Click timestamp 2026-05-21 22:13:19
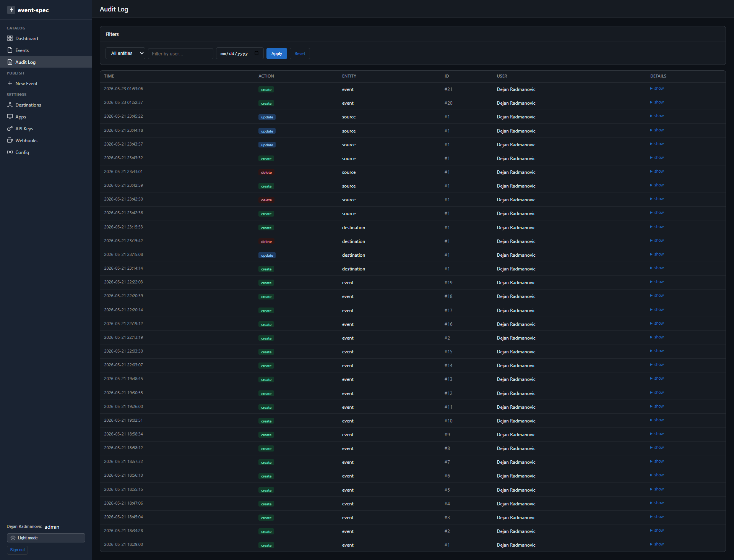Screen dimensions: 734x560 pos(123,337)
